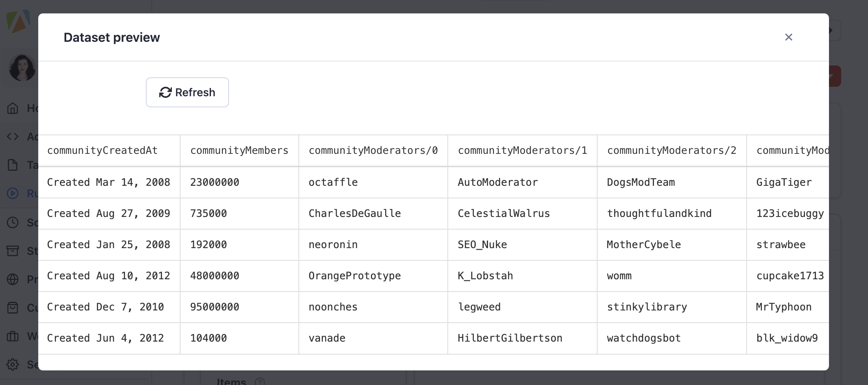Click the user avatar in the sidebar
868x385 pixels.
click(22, 68)
